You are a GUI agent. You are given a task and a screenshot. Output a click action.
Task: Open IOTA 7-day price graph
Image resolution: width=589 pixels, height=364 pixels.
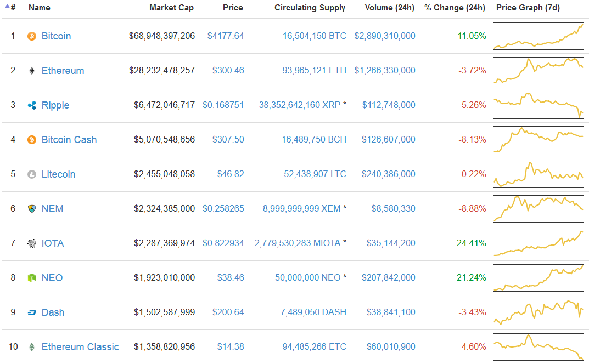click(x=538, y=243)
